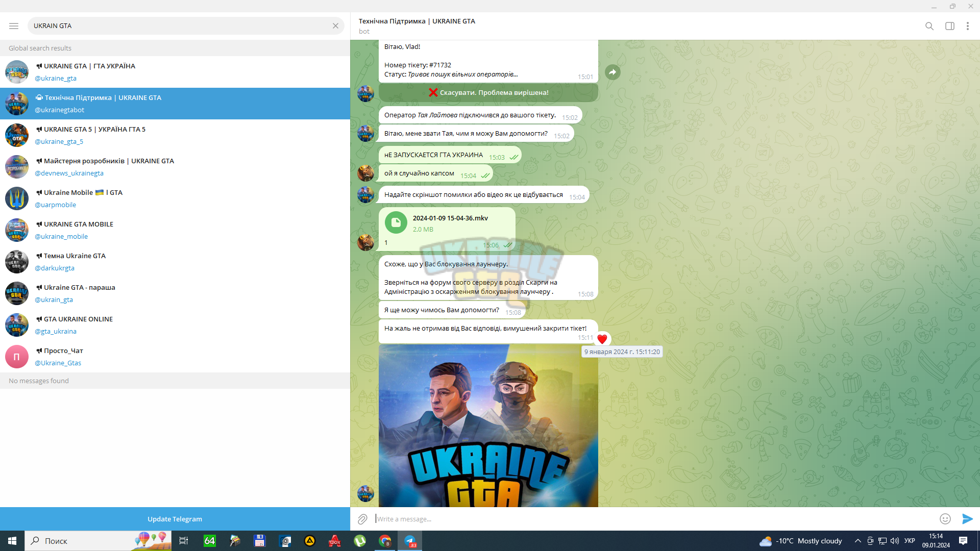
Task: Attach a file with the paperclip icon
Action: [x=362, y=519]
